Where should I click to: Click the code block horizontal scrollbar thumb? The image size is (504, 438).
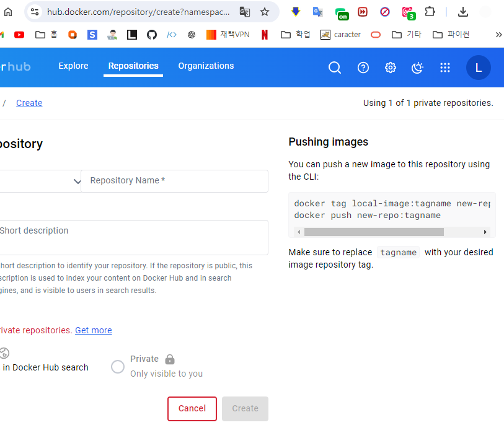click(x=374, y=232)
